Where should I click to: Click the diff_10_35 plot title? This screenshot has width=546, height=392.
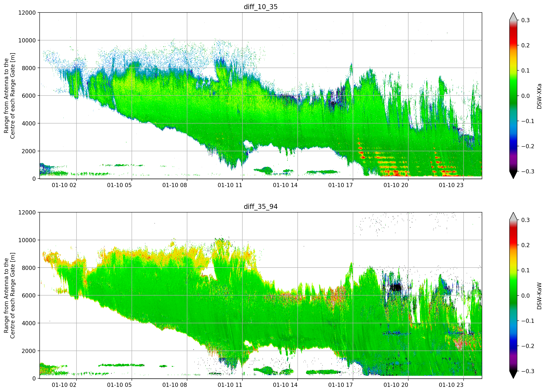pos(261,7)
